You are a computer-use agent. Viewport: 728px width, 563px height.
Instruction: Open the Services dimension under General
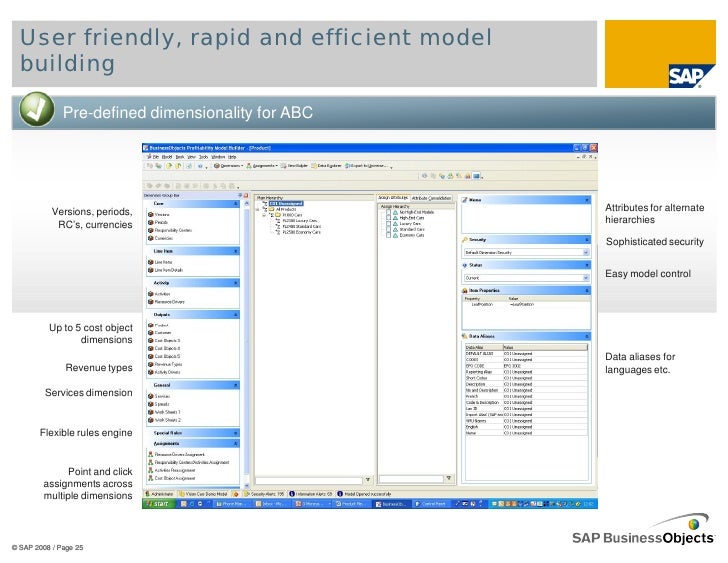[159, 396]
